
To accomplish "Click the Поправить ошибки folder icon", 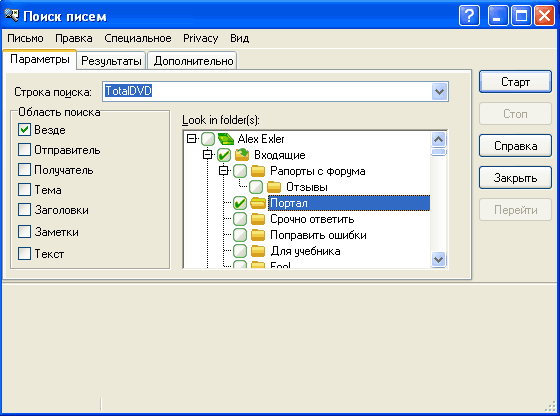I will [258, 235].
